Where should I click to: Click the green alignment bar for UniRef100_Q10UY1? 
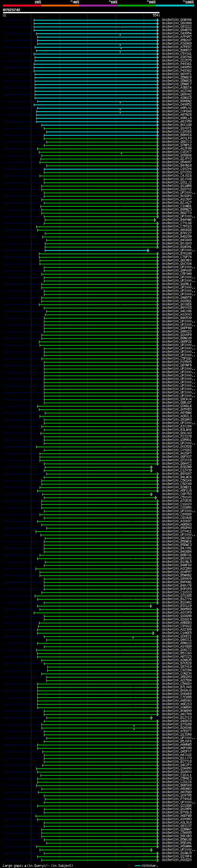(x=101, y=128)
